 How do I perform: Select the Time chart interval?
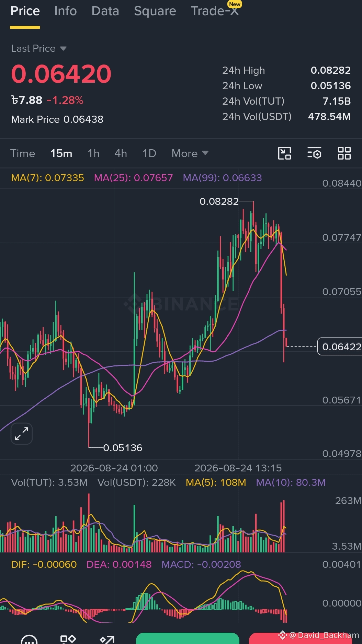tap(23, 153)
